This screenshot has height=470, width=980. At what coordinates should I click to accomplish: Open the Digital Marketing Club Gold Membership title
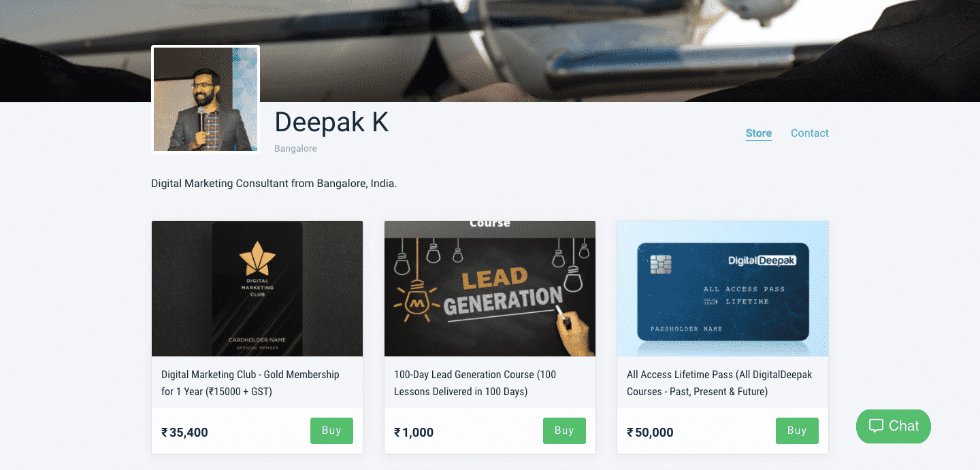click(250, 383)
